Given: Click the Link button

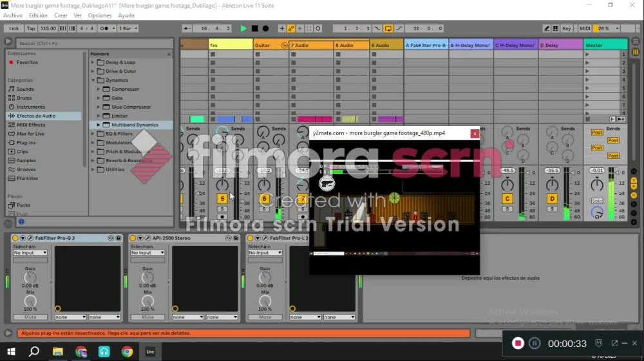Looking at the screenshot, I should pos(14,28).
